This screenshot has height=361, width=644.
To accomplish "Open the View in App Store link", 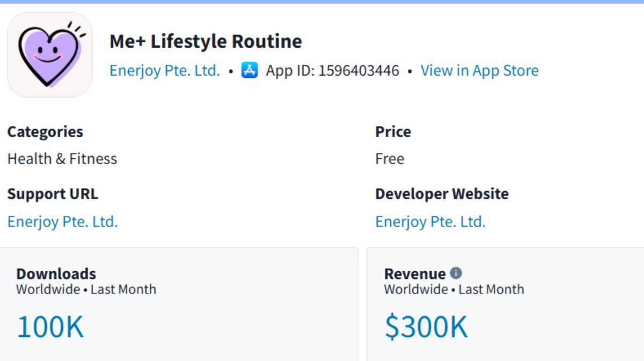I will pos(479,70).
